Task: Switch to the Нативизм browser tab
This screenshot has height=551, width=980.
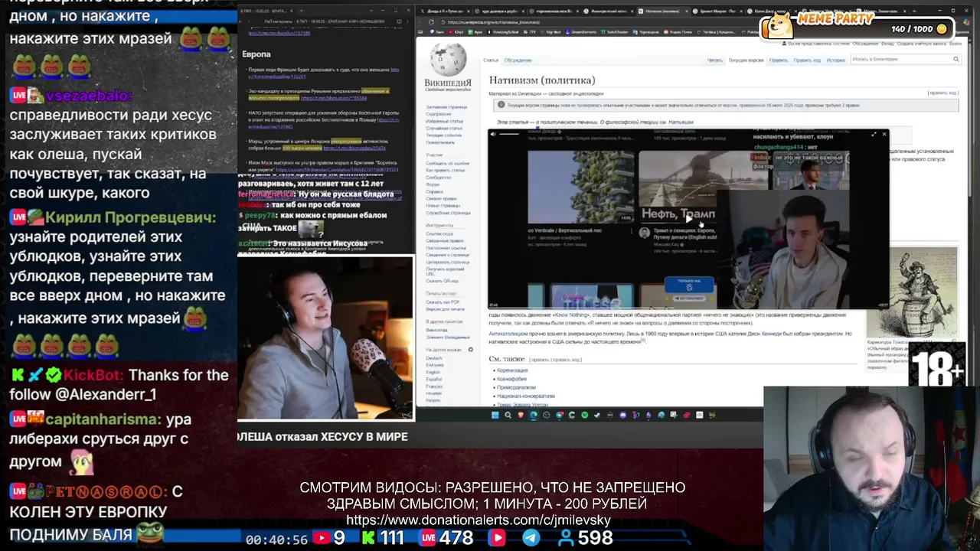Action: point(665,11)
